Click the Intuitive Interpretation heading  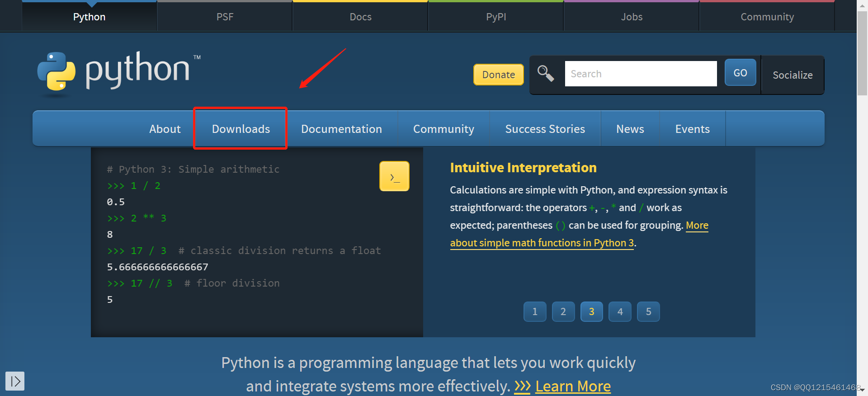click(x=523, y=168)
